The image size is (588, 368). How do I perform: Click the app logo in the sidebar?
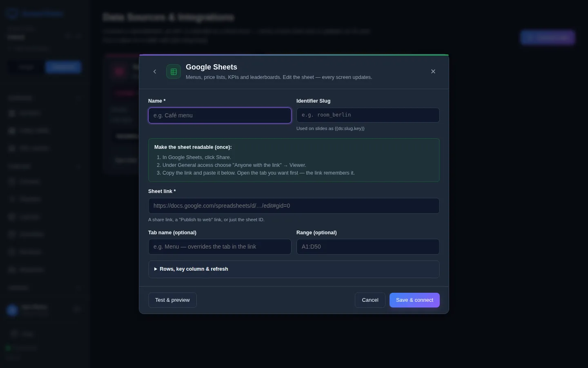pyautogui.click(x=12, y=13)
